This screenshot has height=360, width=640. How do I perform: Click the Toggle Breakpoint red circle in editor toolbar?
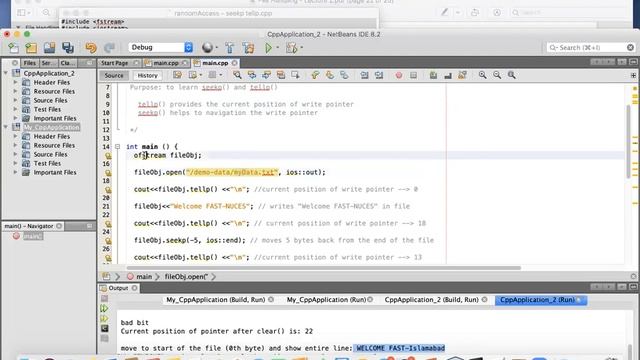[x=399, y=75]
